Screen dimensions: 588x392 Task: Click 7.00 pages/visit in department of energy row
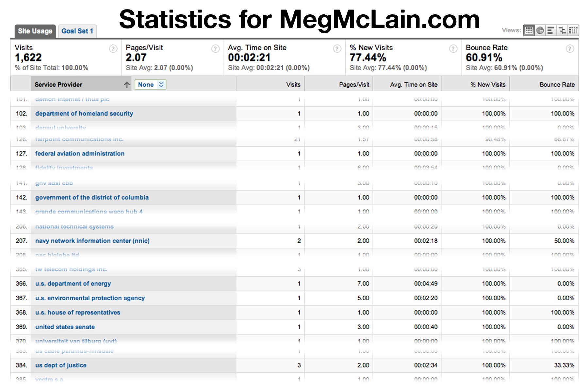[363, 284]
